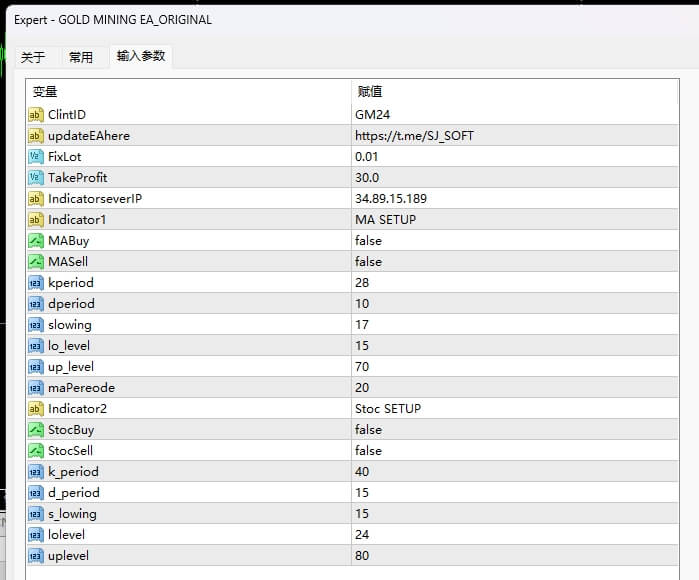Click the string icon next to updateEAhere
The height and width of the screenshot is (580, 699).
click(36, 135)
